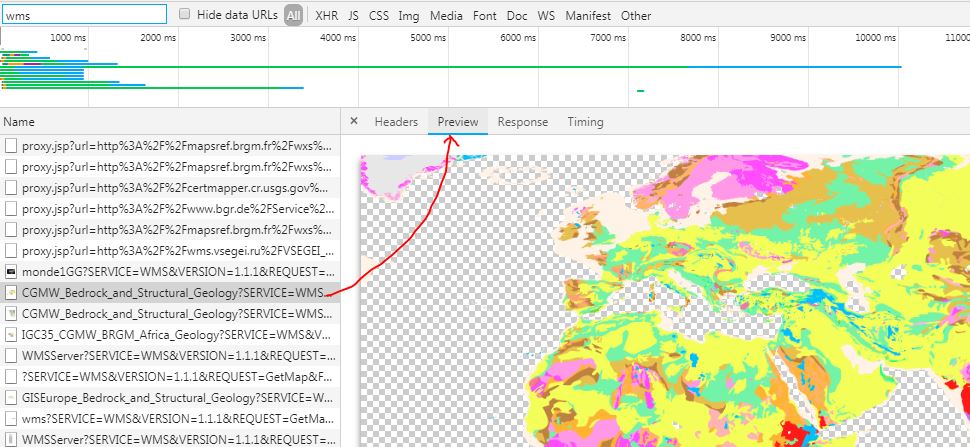Click the highlighted CGMW_Bedrock request icon
The width and height of the screenshot is (970, 447).
point(11,292)
